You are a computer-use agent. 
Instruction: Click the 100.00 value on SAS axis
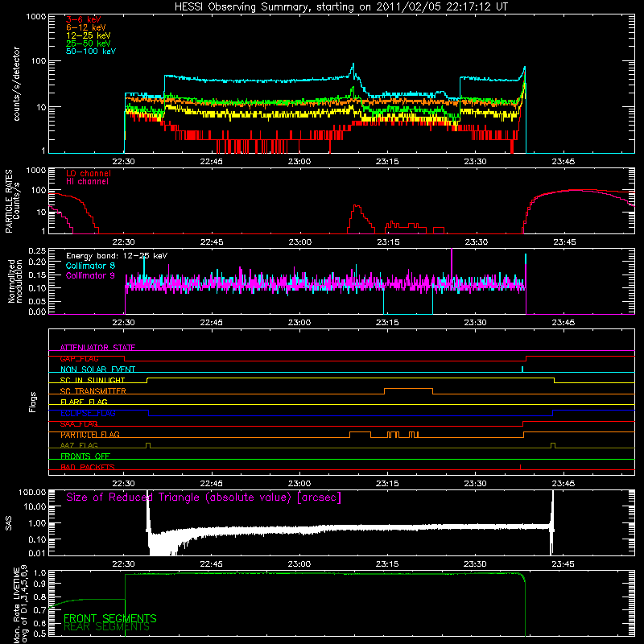(x=32, y=492)
